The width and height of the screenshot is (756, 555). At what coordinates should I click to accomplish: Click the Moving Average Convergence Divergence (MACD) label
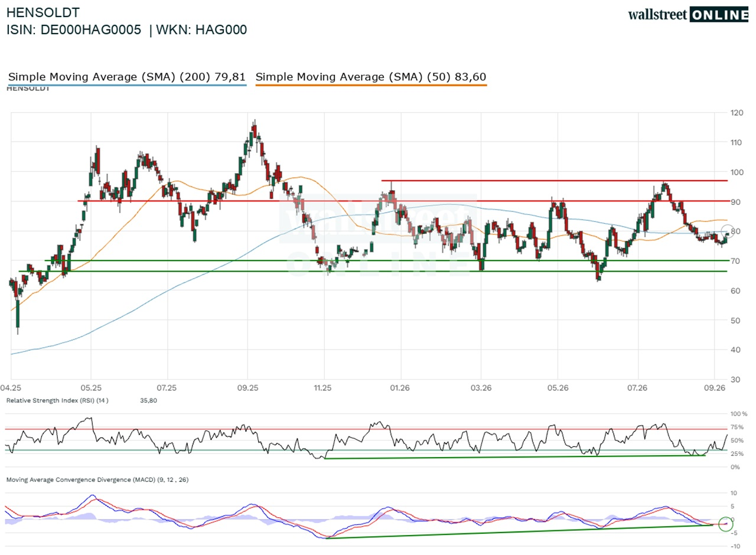(98, 480)
